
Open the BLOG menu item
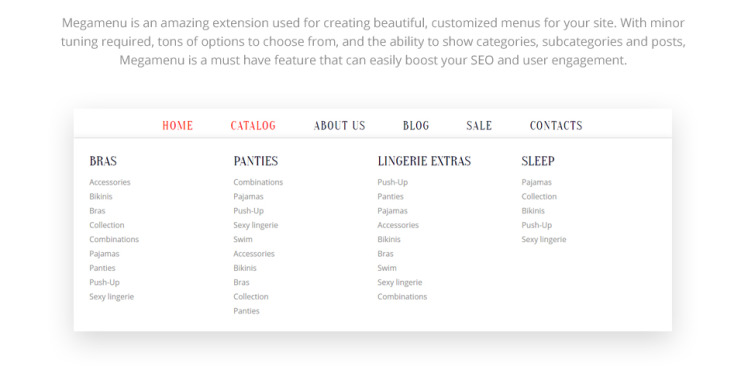[416, 126]
